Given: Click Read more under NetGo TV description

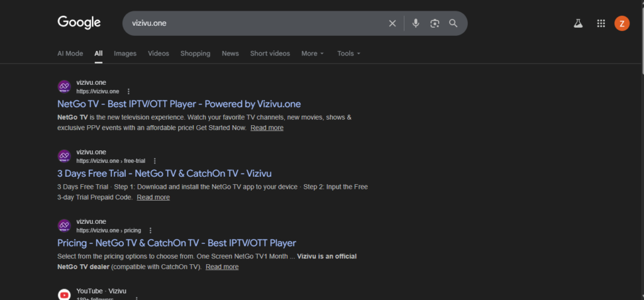Looking at the screenshot, I should pos(267,128).
